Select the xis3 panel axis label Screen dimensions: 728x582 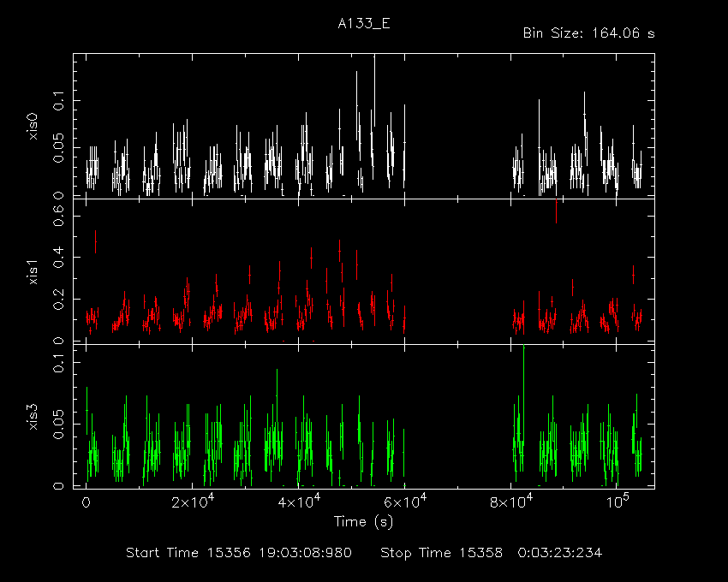point(33,417)
